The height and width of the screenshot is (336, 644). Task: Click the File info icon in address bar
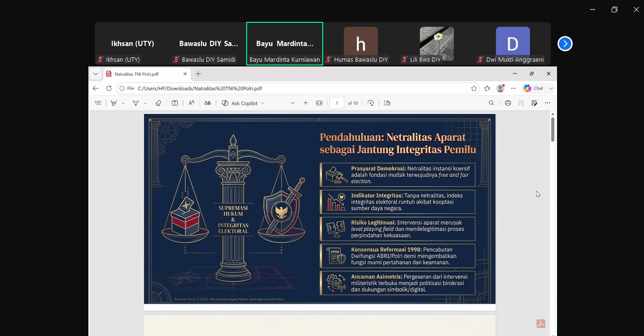[126, 88]
